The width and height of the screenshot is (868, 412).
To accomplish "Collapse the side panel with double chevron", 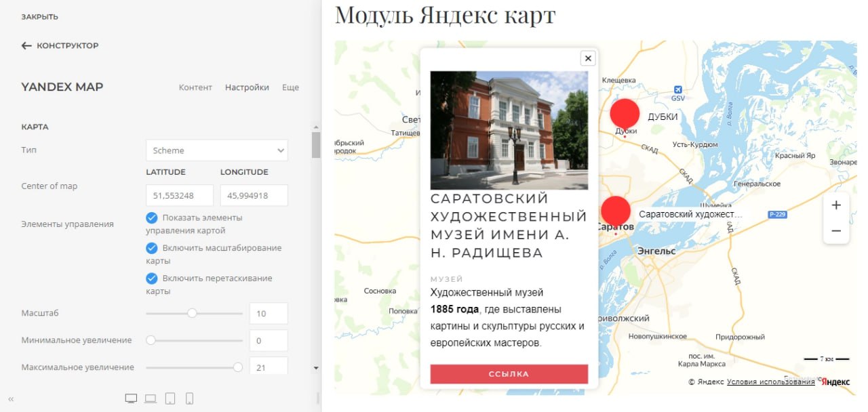I will pyautogui.click(x=11, y=399).
